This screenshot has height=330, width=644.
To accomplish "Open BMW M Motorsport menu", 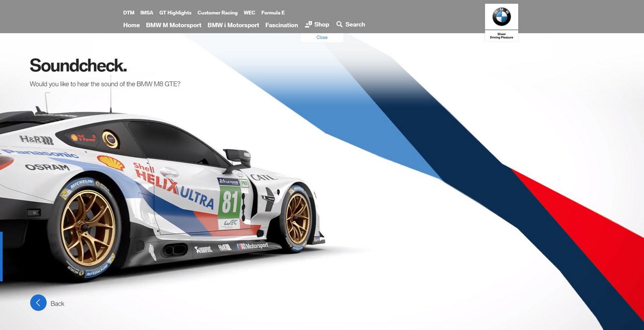I will 174,25.
